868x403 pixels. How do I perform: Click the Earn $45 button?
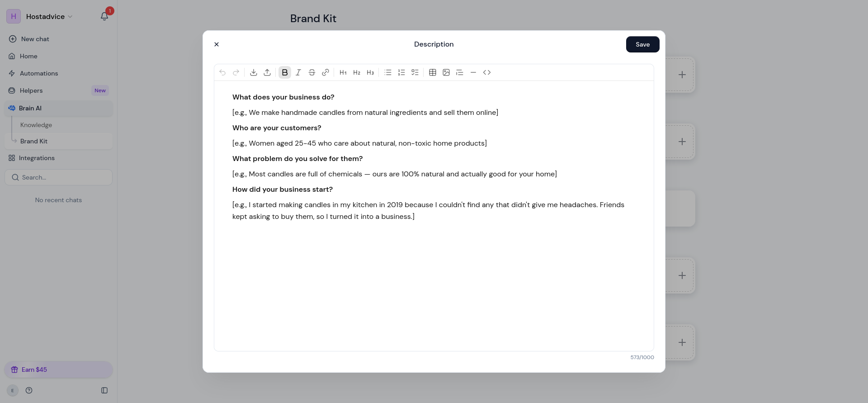[x=58, y=370]
